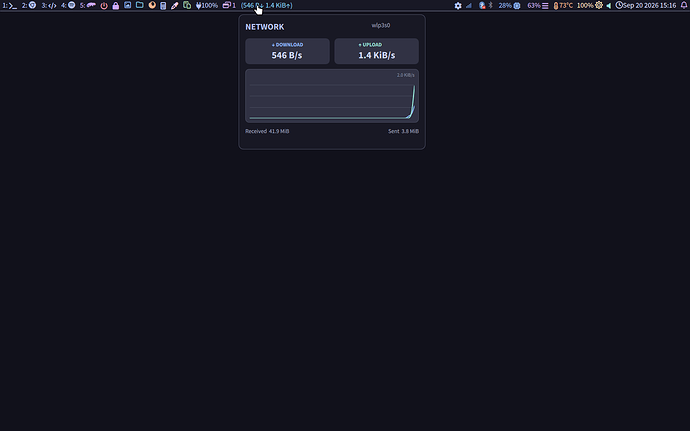Click the lock screen padlock icon
690x431 pixels.
point(116,6)
